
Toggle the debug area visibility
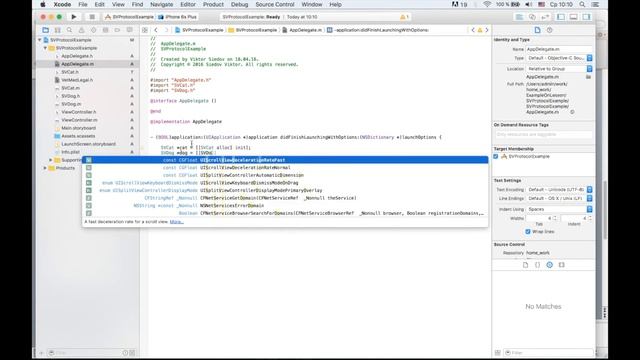pos(573,17)
